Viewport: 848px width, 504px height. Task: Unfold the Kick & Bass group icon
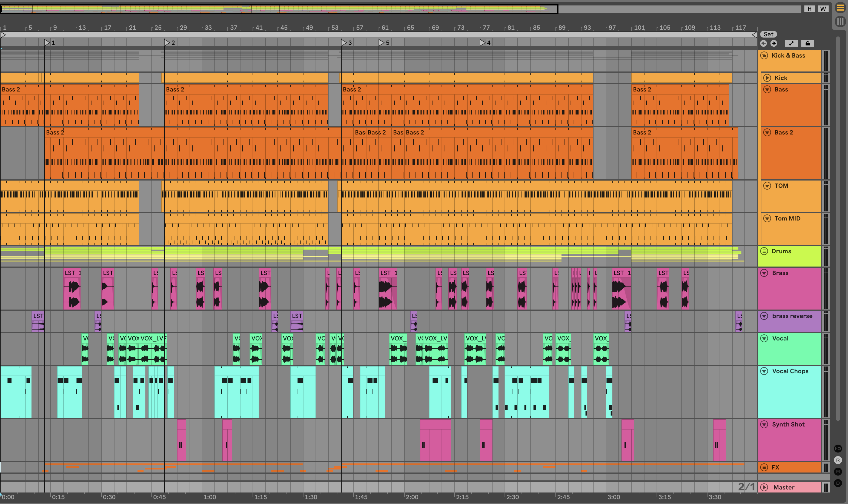(764, 56)
